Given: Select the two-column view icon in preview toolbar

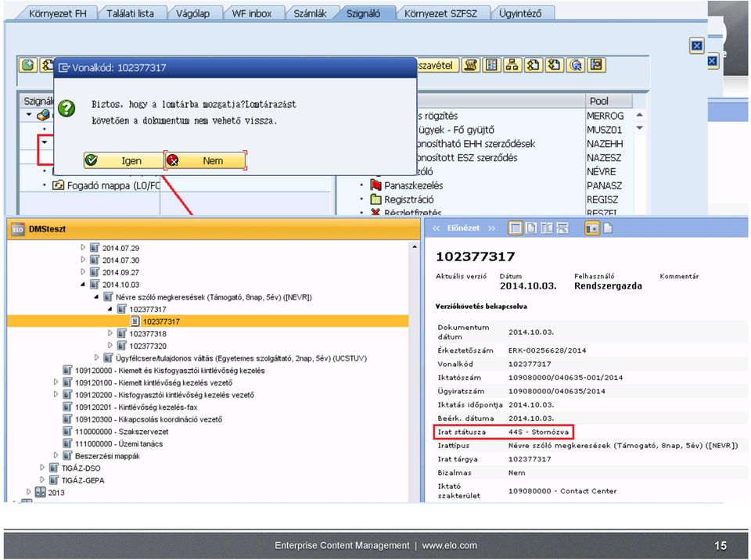Looking at the screenshot, I should point(547,228).
